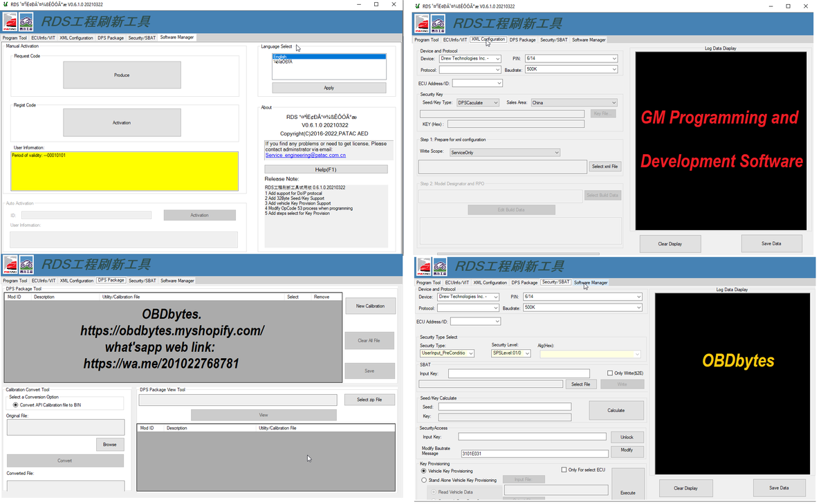Click the Produce button under Request Code
Image resolution: width=830 pixels, height=504 pixels.
(x=122, y=75)
